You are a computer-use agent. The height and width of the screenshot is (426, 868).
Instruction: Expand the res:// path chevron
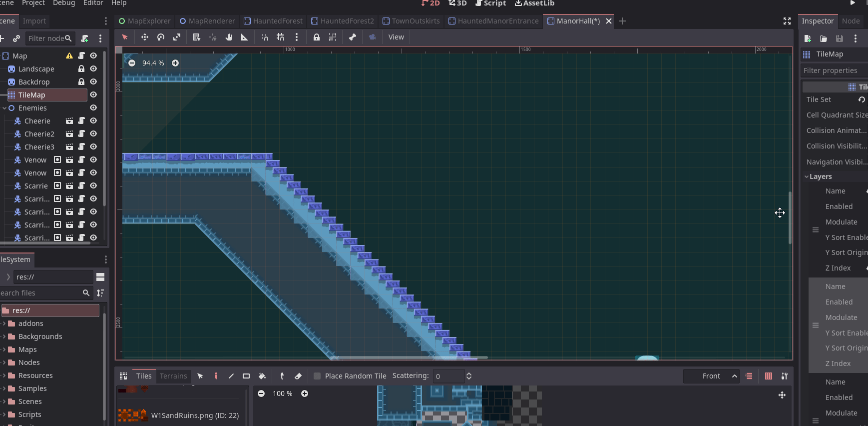[8, 277]
